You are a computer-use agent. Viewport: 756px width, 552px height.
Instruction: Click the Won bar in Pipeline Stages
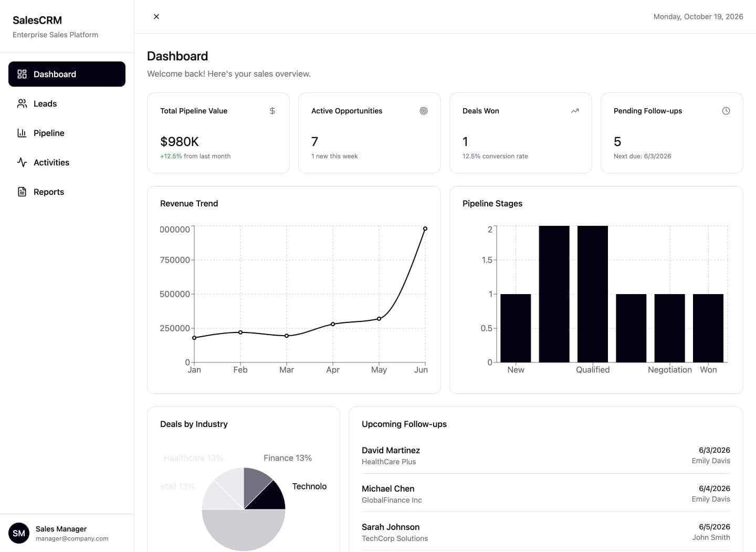pos(708,328)
